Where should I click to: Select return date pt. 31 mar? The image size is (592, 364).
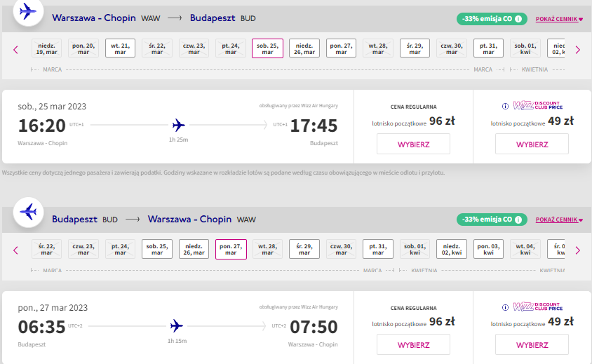click(378, 249)
